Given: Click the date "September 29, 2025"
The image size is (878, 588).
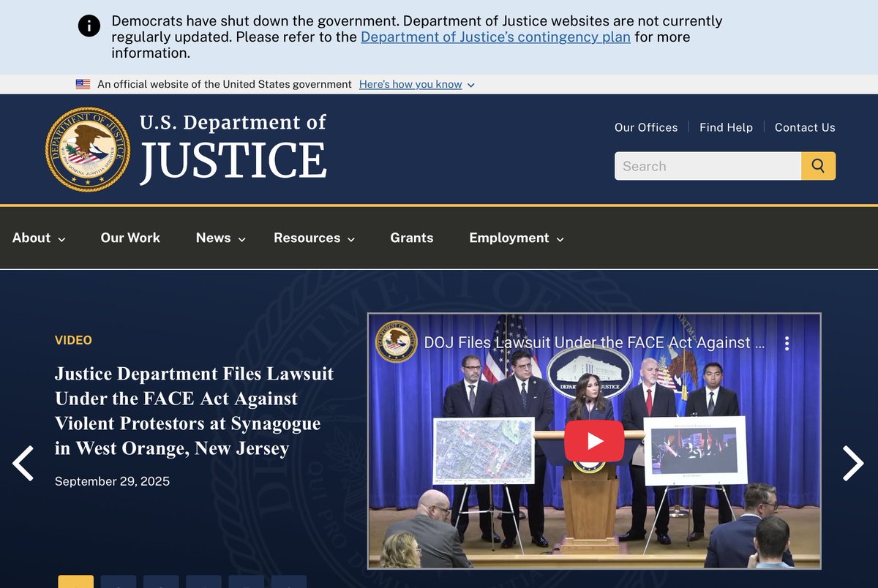Looking at the screenshot, I should pos(112,481).
